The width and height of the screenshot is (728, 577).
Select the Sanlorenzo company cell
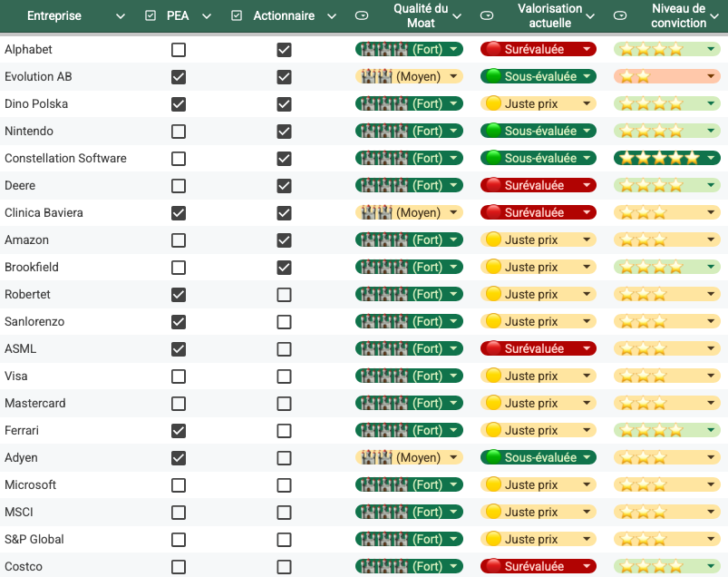point(34,321)
